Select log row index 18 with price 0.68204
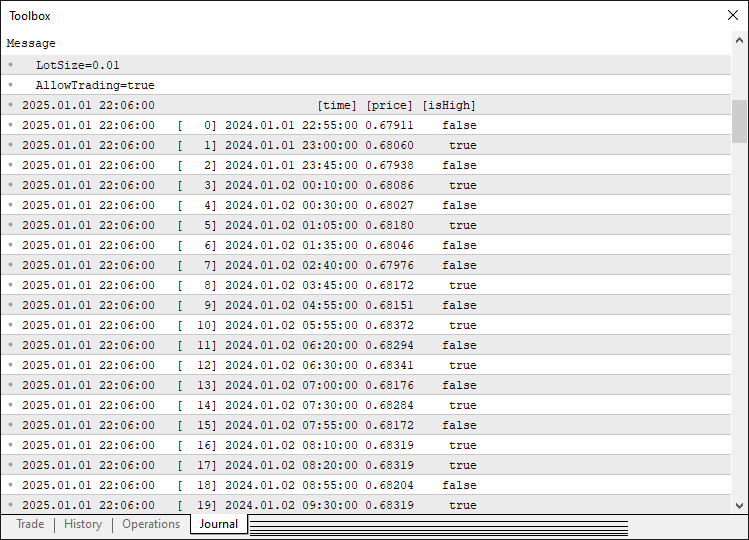Viewport: 749px width, 540px height. click(x=366, y=486)
